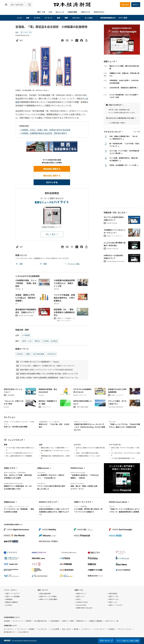
Task: Share to note using icon under the headline
Action: 72,40
